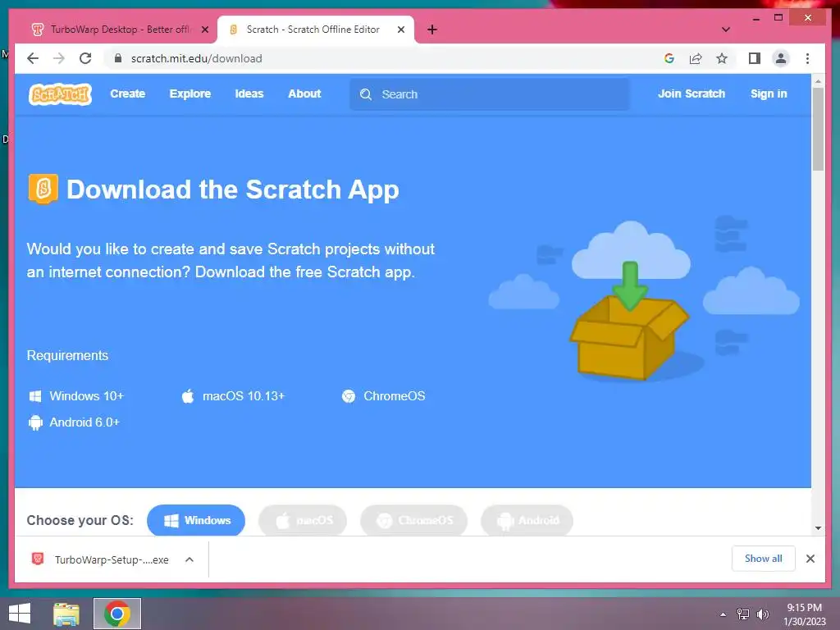Screen dimensions: 840x630
Task: Click the Windows logo beside Windows 10+
Action: coord(35,396)
